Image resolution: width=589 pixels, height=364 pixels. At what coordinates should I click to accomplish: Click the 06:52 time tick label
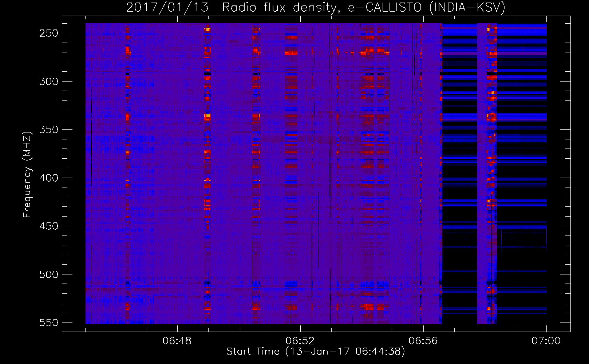pos(300,341)
